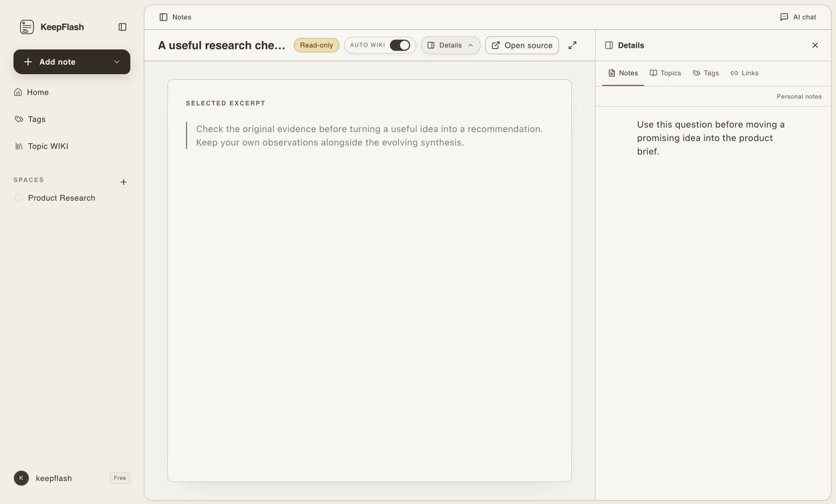
Task: Click the Notes breadcrumb at top
Action: (175, 17)
